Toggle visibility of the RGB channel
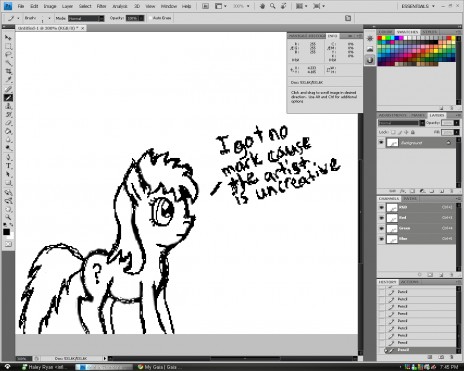 pyautogui.click(x=381, y=207)
